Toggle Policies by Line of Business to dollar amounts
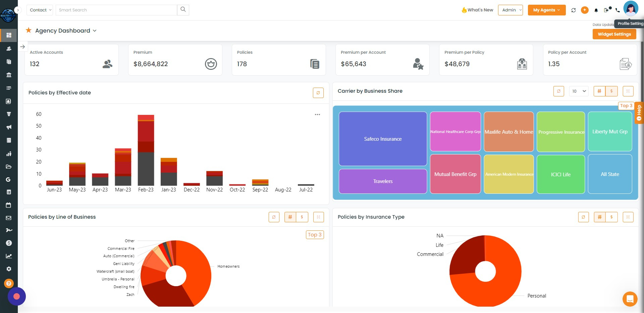The image size is (644, 313). pyautogui.click(x=302, y=217)
